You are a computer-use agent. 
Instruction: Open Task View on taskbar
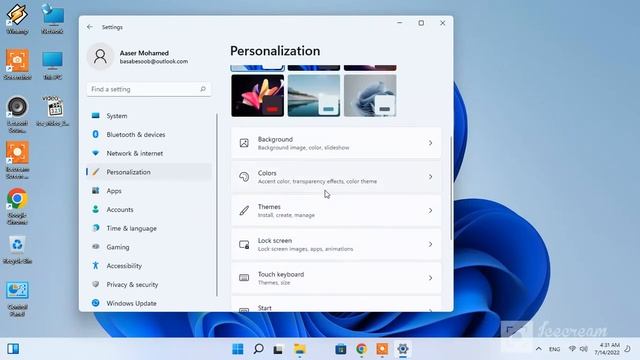tap(278, 349)
